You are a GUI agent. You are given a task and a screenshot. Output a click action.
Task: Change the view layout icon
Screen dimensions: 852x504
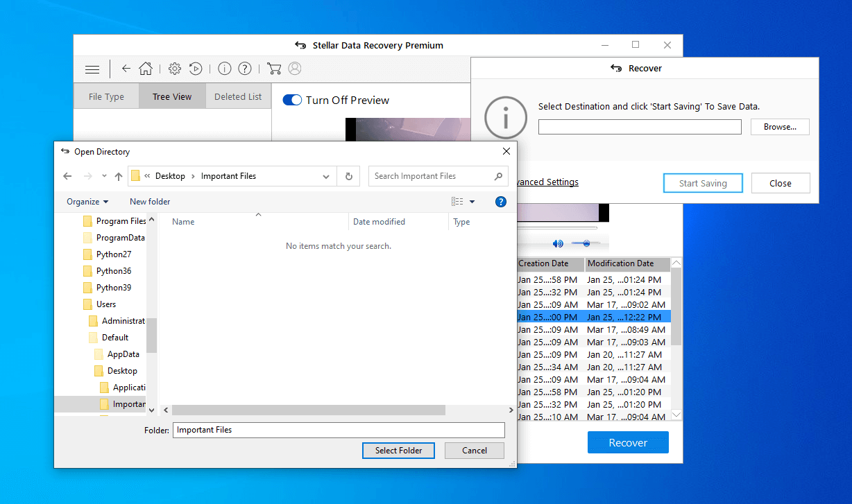(x=457, y=202)
